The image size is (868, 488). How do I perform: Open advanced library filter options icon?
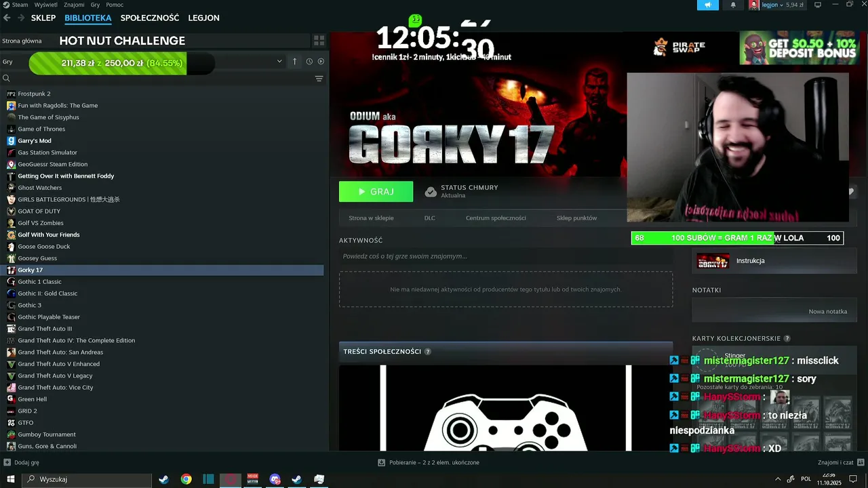pyautogui.click(x=319, y=79)
